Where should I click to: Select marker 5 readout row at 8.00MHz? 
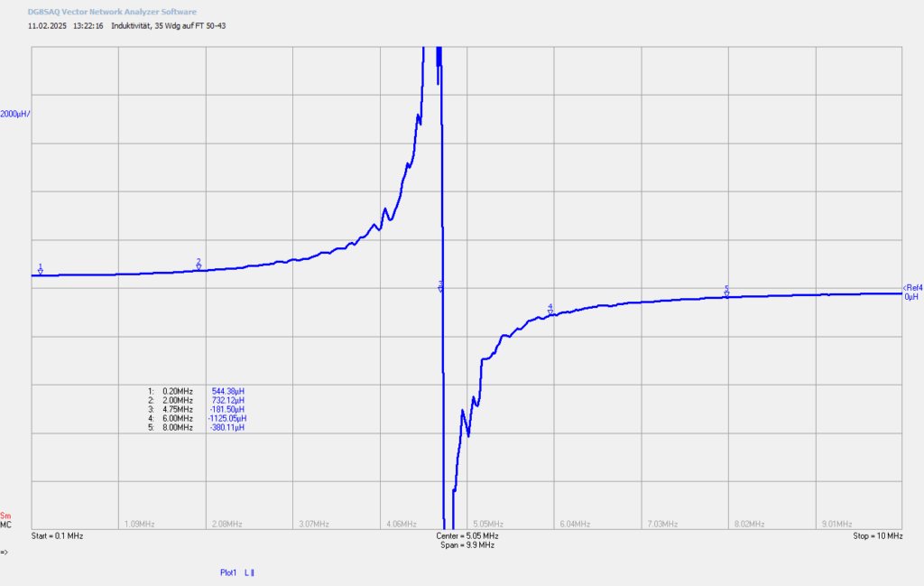[196, 427]
